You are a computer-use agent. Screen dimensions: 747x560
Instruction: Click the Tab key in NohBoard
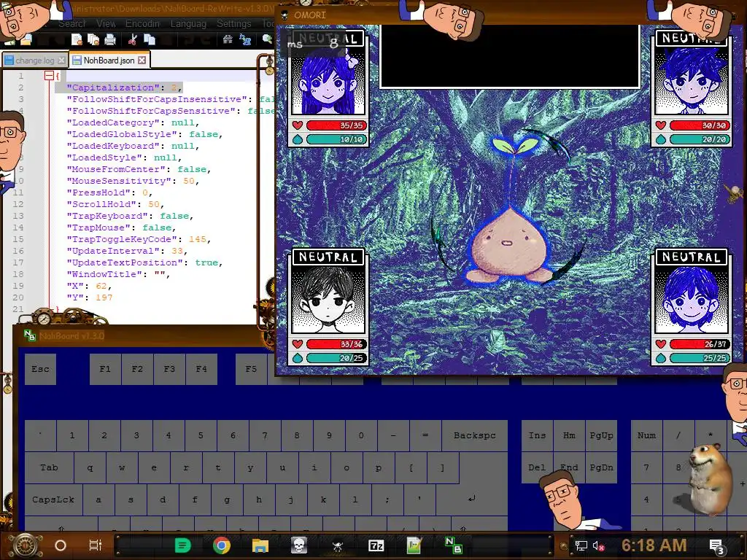[x=49, y=467]
